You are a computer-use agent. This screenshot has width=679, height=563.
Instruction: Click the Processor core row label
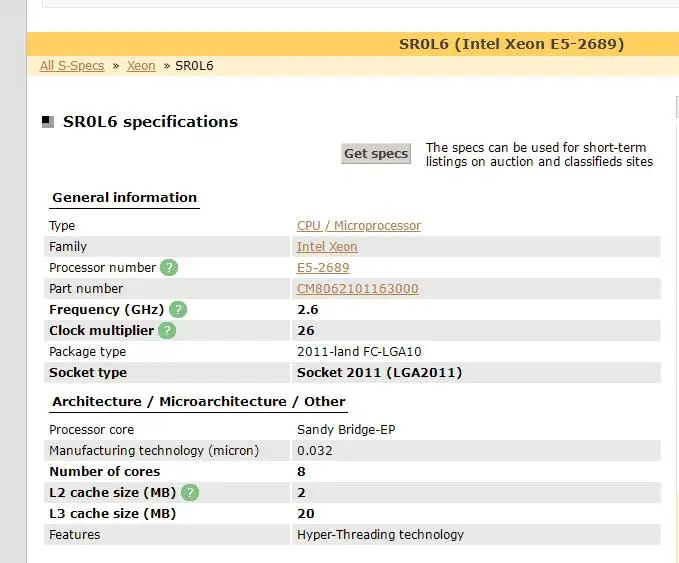point(91,430)
